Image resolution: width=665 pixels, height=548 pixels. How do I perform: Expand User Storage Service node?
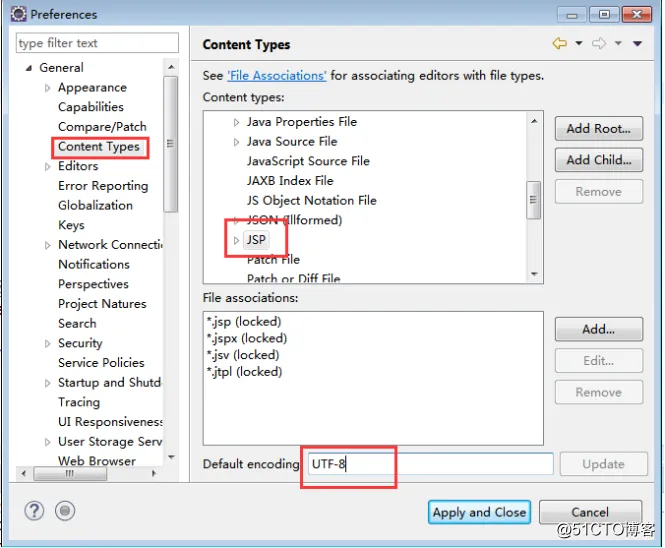point(48,442)
